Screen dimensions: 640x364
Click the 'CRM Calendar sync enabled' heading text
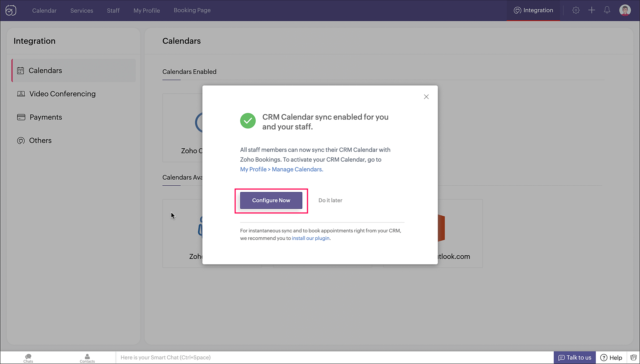click(x=325, y=122)
